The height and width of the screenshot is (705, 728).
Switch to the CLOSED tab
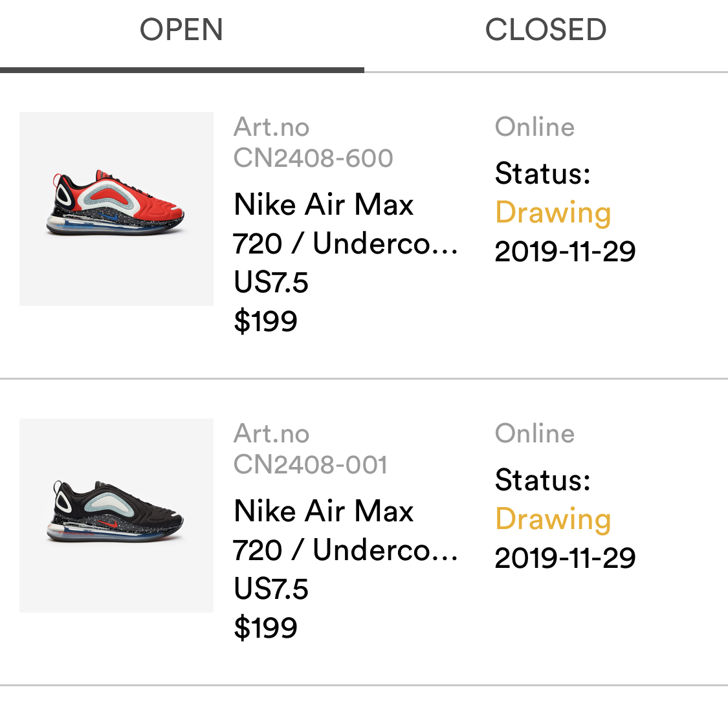pos(546,30)
